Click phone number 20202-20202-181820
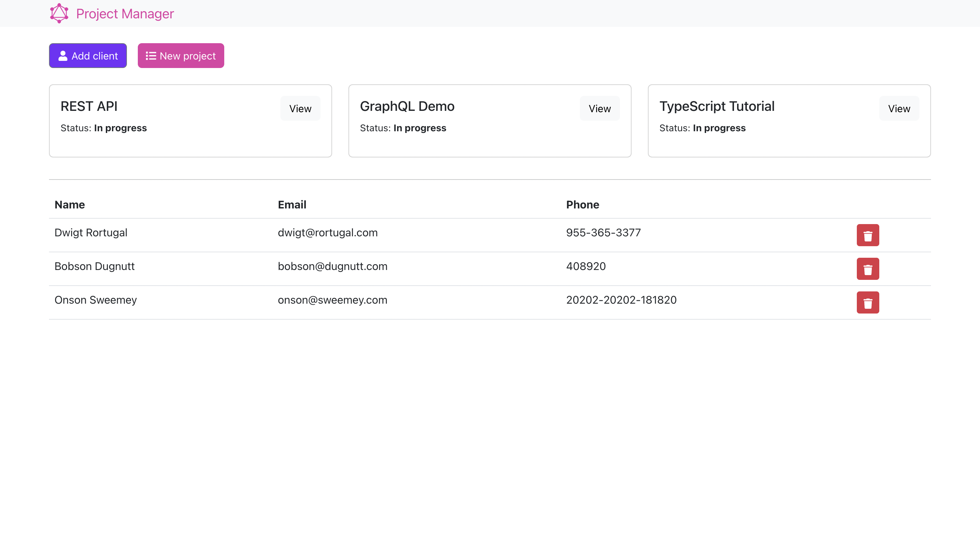The width and height of the screenshot is (980, 558). point(621,300)
